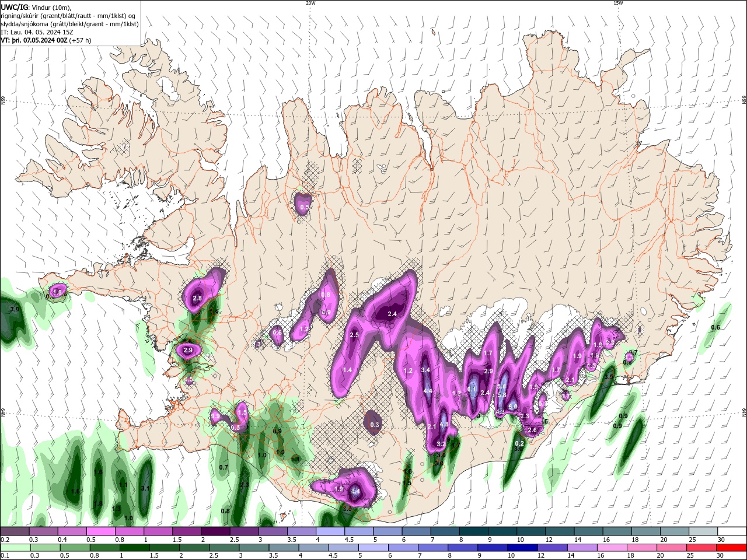This screenshot has width=747, height=560.
Task: Click the '3.4' snow value on the map
Action: [425, 370]
